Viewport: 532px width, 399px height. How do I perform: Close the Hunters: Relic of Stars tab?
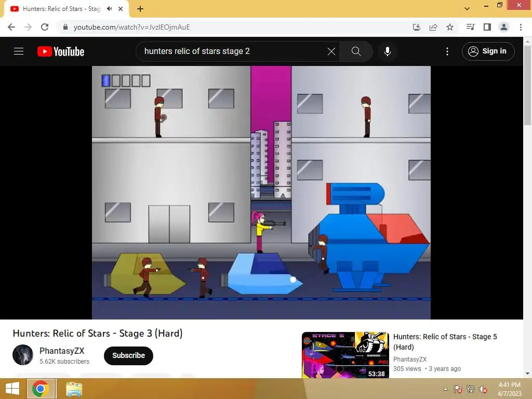(121, 9)
